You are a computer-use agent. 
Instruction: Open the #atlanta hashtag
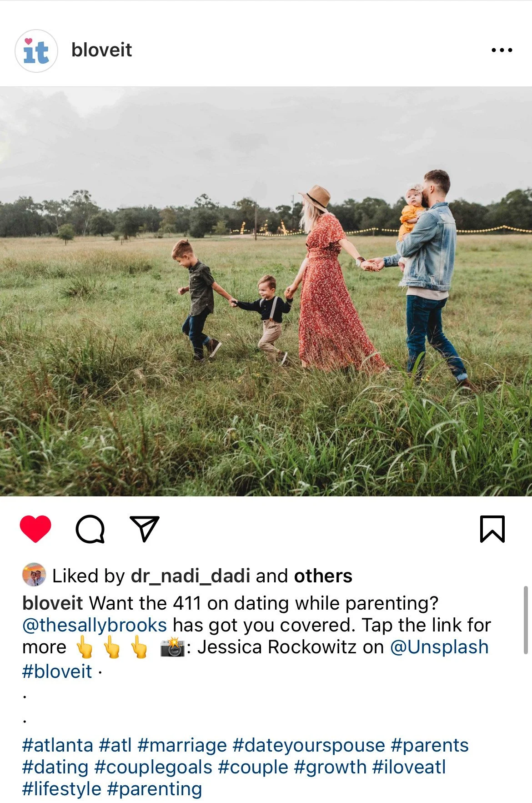point(58,745)
